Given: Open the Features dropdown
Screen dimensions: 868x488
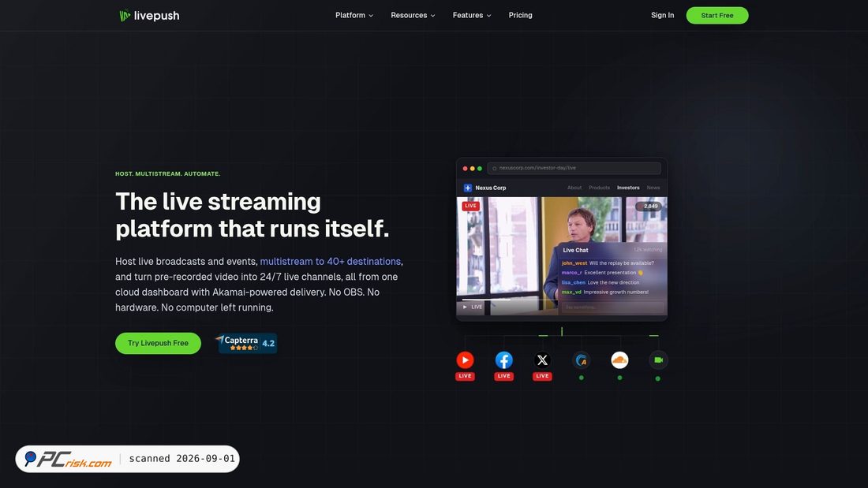Looking at the screenshot, I should click(x=472, y=16).
